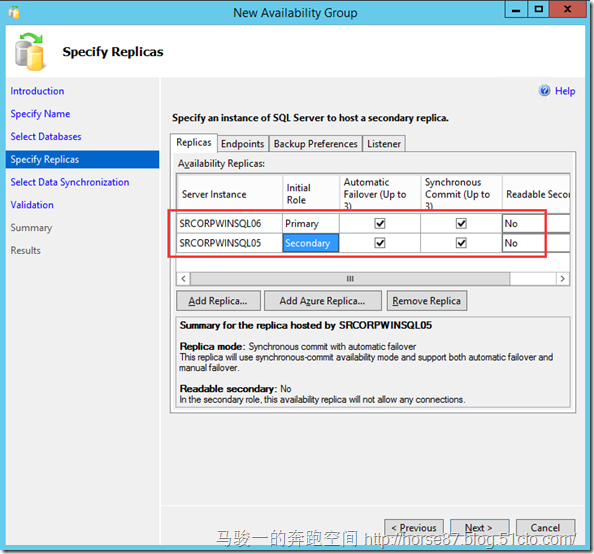Image resolution: width=594 pixels, height=554 pixels.
Task: Click the Remove Replica button
Action: click(427, 301)
